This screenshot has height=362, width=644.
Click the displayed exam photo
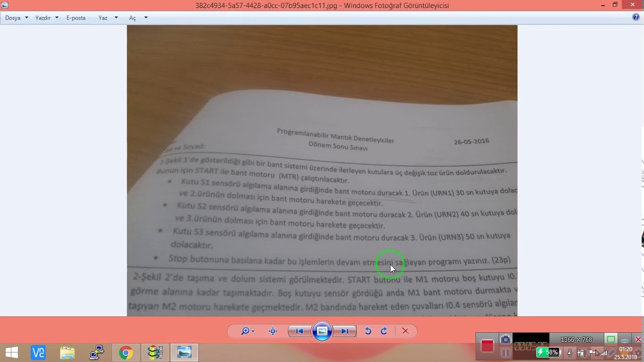(322, 170)
